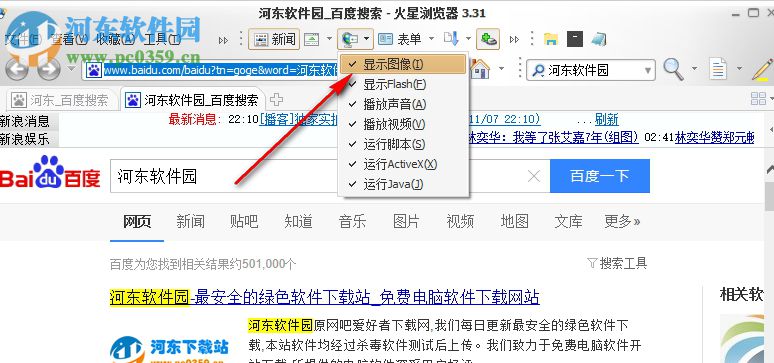
Task: Open the toolbar search box dropdown arrow
Action: tap(648, 71)
